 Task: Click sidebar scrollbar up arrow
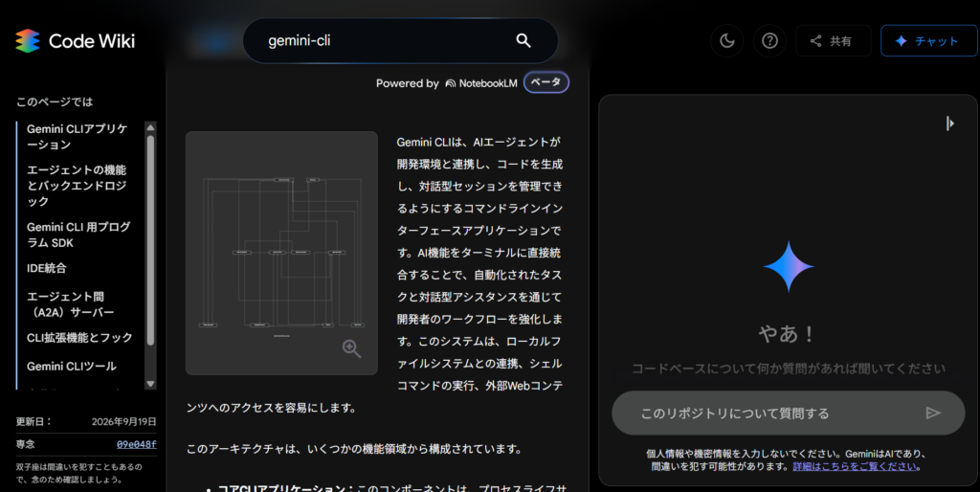[150, 127]
